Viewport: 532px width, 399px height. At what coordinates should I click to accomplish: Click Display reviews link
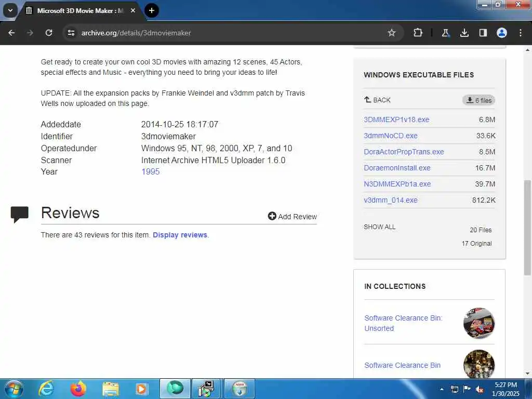coord(180,235)
